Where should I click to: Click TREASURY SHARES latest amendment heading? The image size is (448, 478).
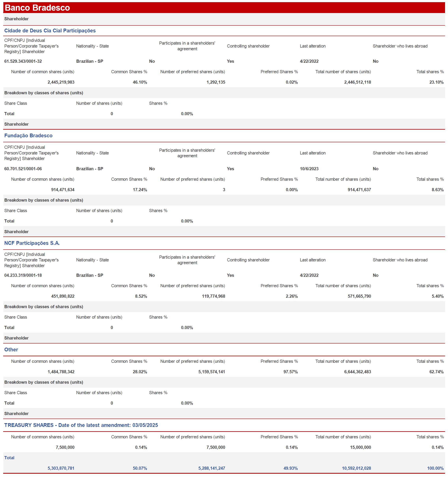[81, 425]
